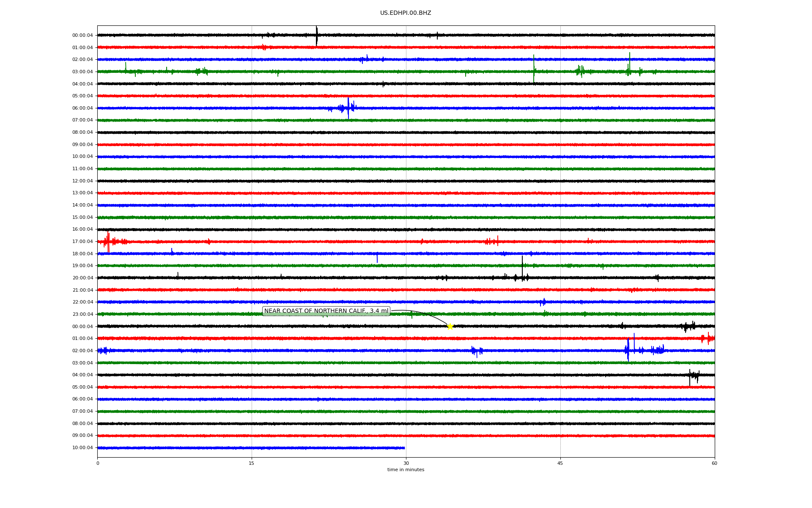Image resolution: width=812 pixels, height=508 pixels.
Task: Click the 15 tick on the time axis
Action: pyautogui.click(x=252, y=463)
